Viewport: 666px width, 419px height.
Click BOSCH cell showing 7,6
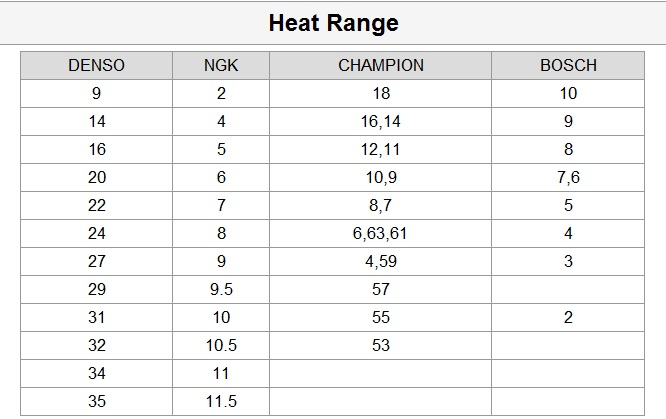point(568,178)
